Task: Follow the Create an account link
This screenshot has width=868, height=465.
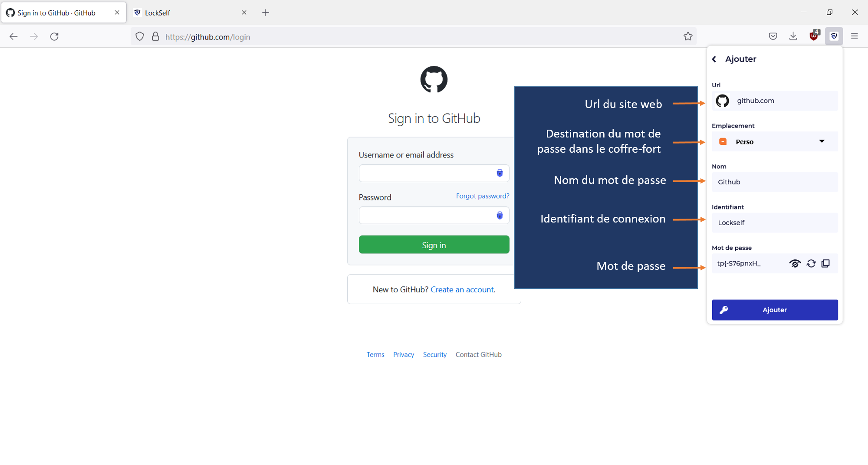Action: pos(462,289)
